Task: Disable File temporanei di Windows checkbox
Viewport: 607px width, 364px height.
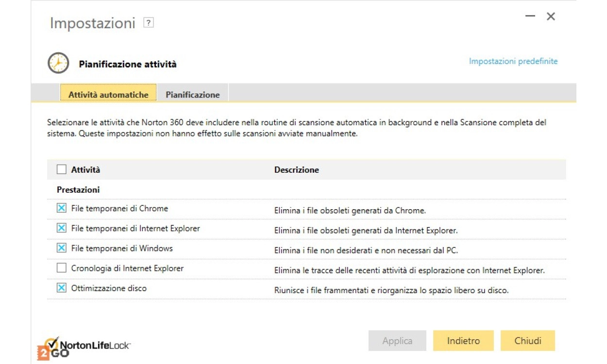Action: pyautogui.click(x=62, y=248)
